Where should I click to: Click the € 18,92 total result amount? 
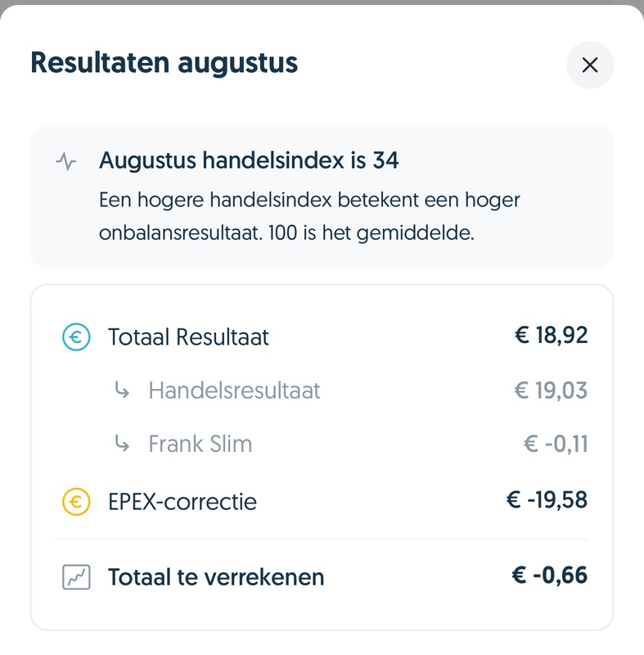551,335
